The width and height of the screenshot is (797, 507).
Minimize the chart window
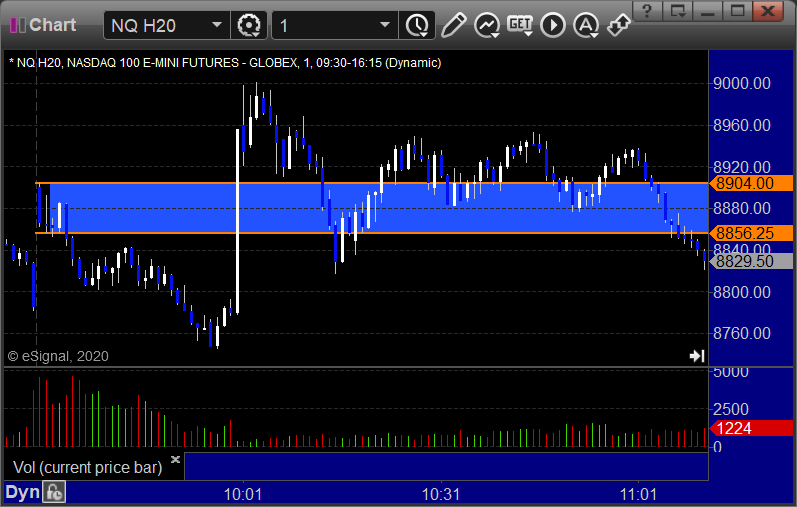(x=708, y=11)
